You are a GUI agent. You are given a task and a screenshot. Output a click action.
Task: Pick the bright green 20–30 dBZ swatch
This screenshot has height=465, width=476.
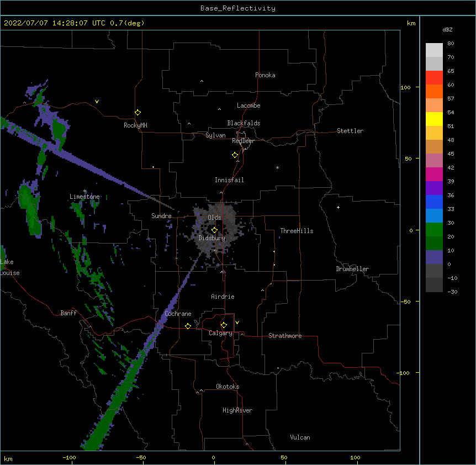(434, 230)
